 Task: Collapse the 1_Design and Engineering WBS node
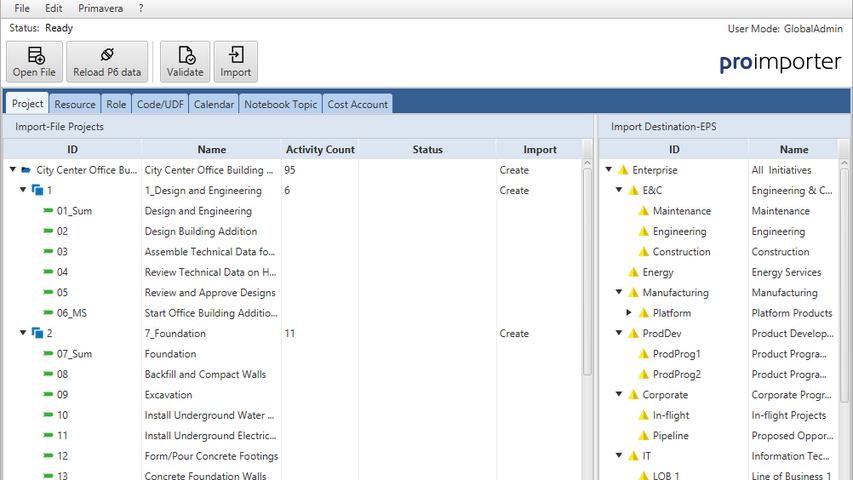(x=24, y=190)
